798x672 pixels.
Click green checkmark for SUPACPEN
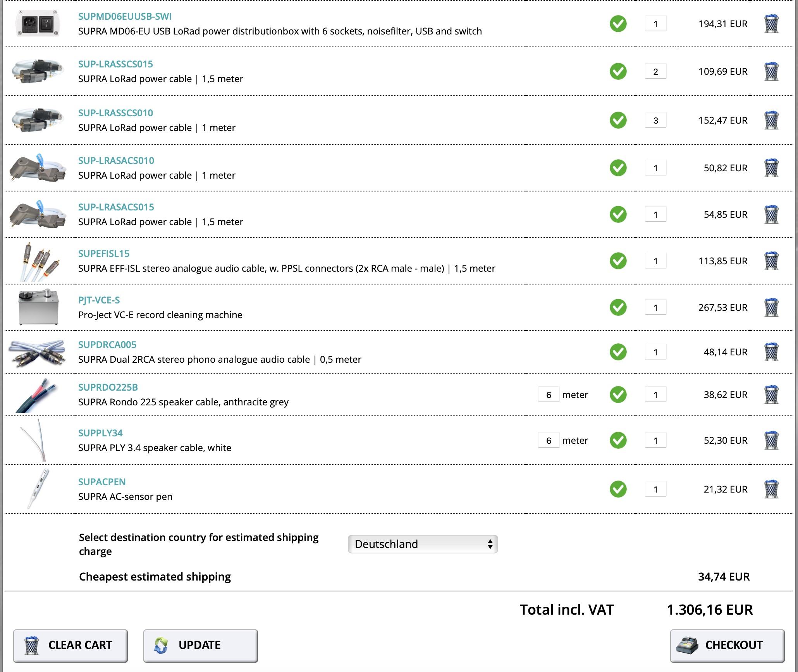(x=618, y=489)
